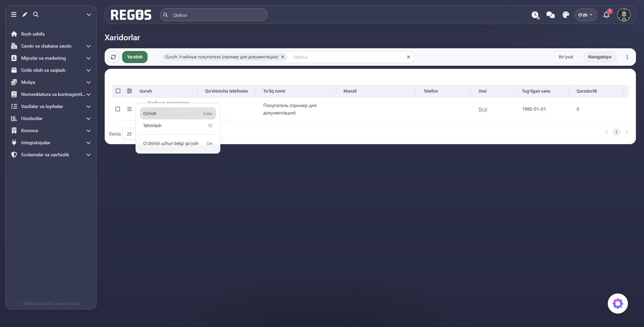Choose Tahrirlash from context menu
This screenshot has height=327, width=644.
[x=178, y=125]
